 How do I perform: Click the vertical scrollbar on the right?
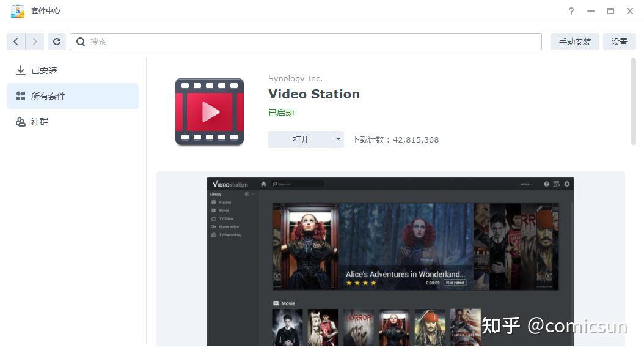[x=634, y=102]
